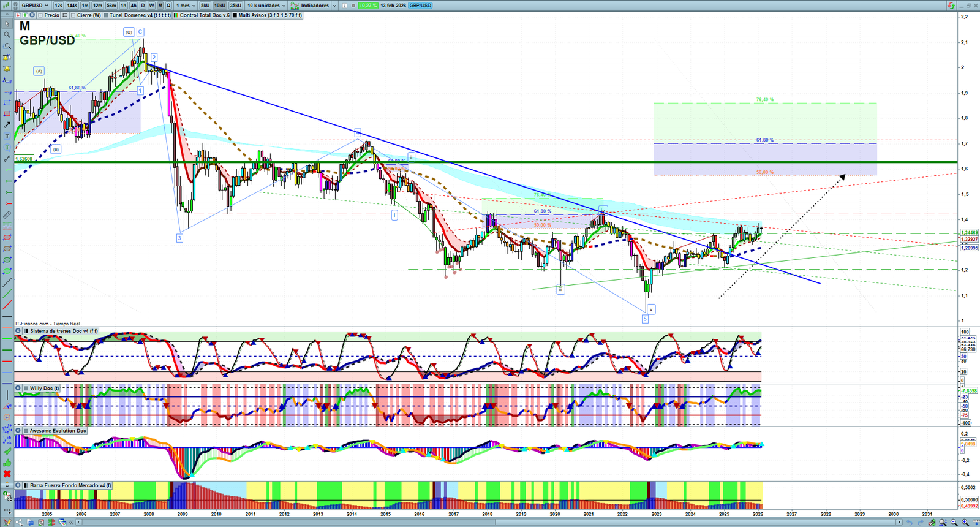Click the Tunel Domenec v4 indicator label

tap(140, 15)
